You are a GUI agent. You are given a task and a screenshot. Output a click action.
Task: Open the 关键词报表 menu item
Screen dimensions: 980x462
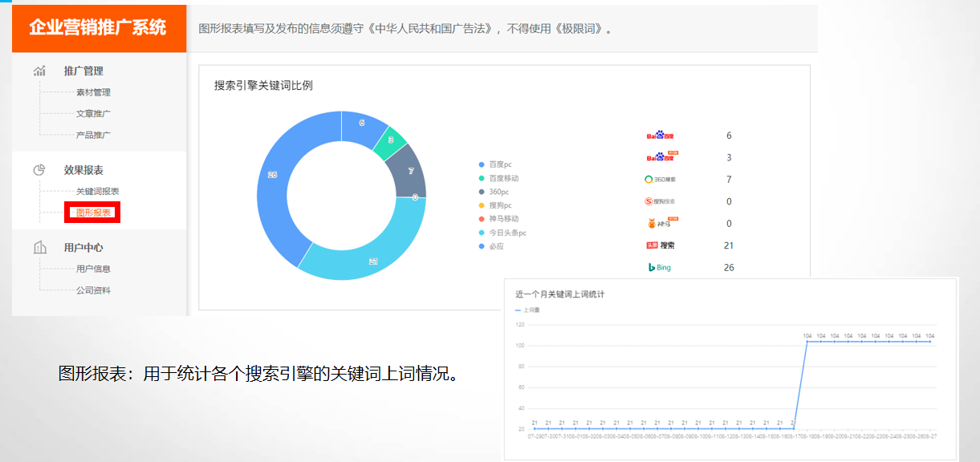coord(98,192)
